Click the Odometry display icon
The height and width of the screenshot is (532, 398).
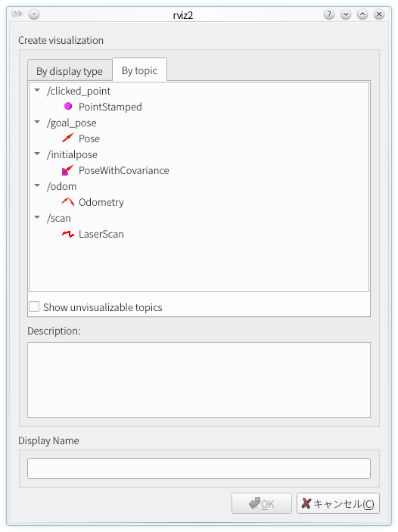click(x=68, y=202)
